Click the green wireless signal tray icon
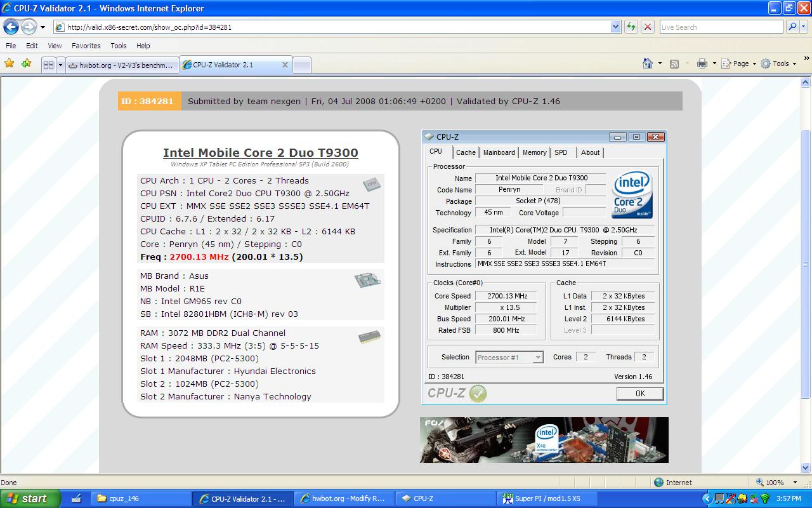 [764, 498]
